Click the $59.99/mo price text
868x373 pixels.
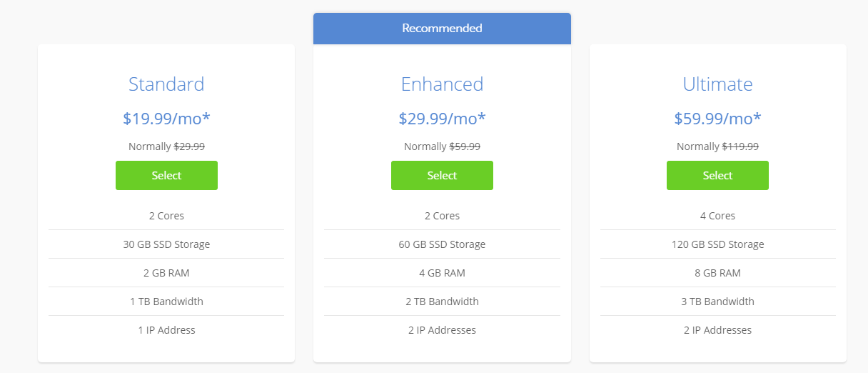coord(717,119)
